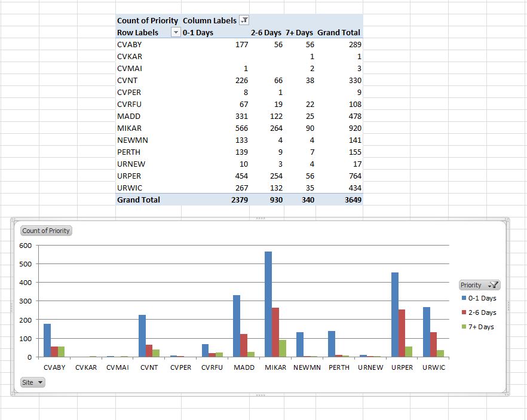
Task: Click the 7+ Days legend entry text
Action: point(481,327)
